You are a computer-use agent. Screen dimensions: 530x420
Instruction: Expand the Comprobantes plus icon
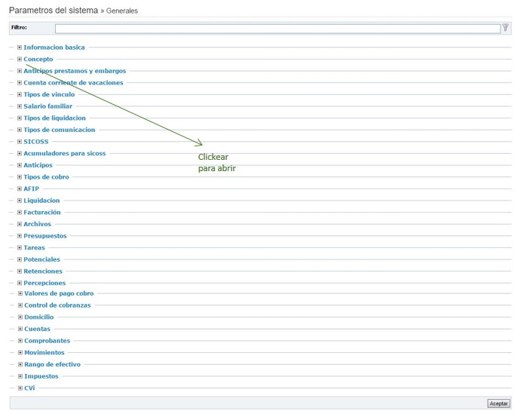(x=20, y=341)
